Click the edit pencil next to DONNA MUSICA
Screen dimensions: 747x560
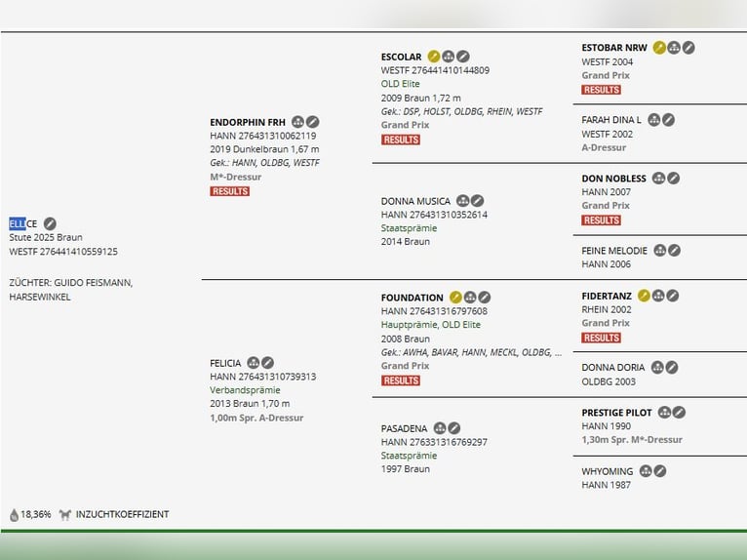[477, 201]
